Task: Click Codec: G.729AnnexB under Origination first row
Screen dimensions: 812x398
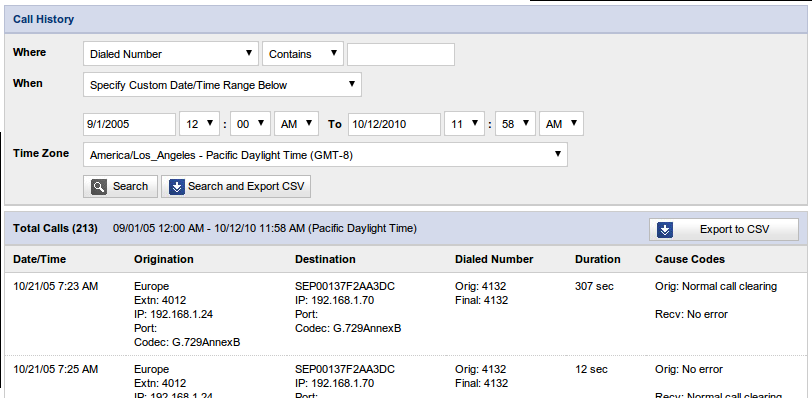Action: pyautogui.click(x=187, y=342)
